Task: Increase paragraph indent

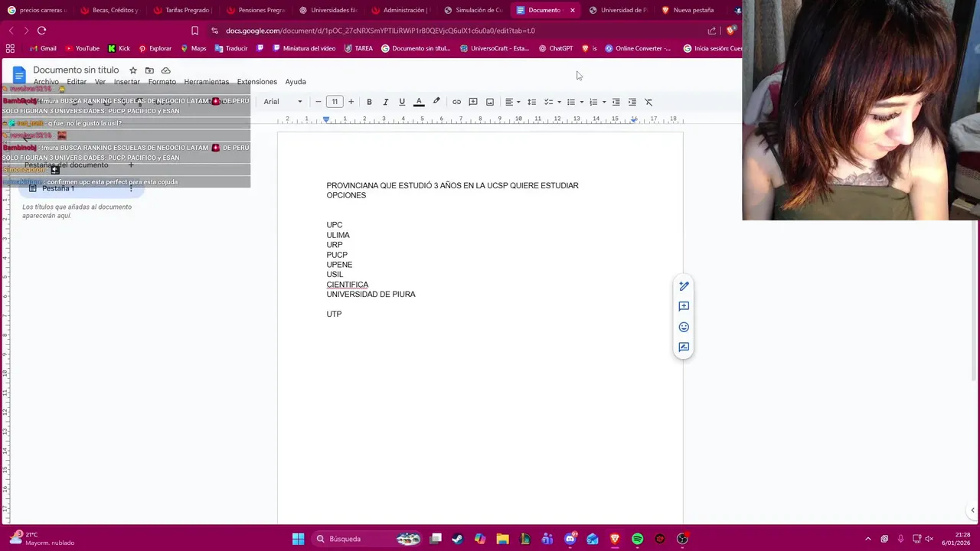Action: tap(632, 102)
